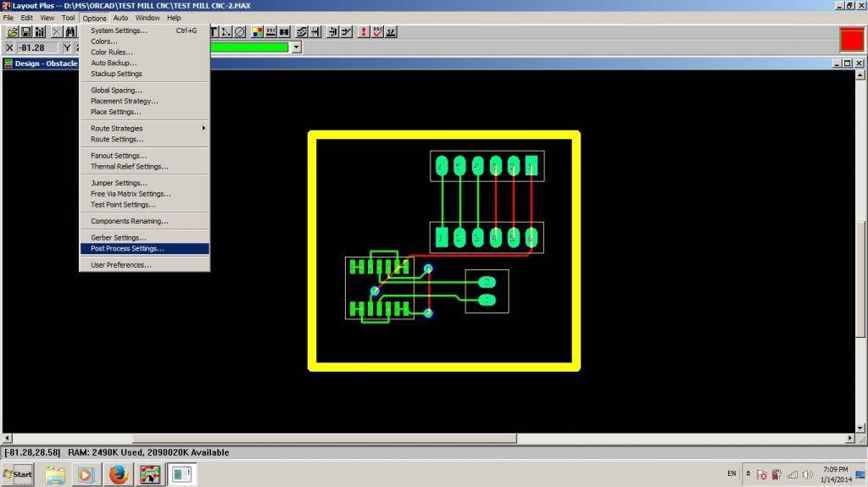This screenshot has height=487, width=868.
Task: Choose Placement Strategy... menu entry
Action: click(x=144, y=101)
